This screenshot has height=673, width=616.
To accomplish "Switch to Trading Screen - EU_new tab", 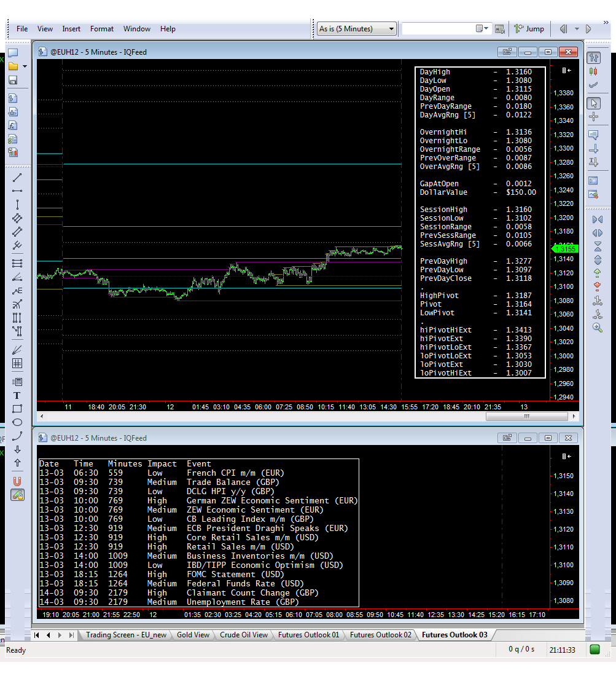I will (126, 635).
